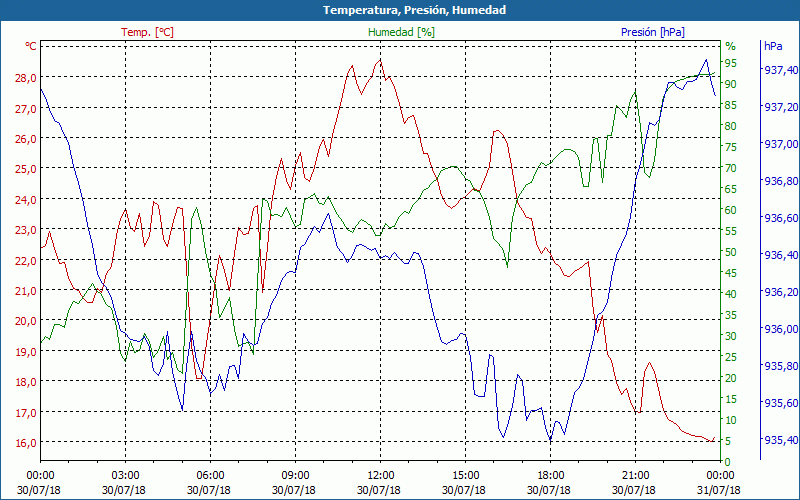Click the 28,0 temperature axis value
The image size is (800, 500).
coord(27,78)
